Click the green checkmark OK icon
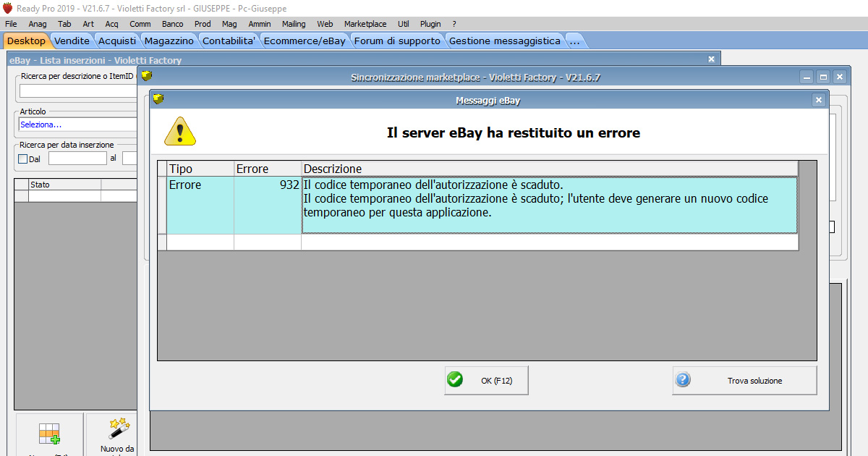 [x=455, y=380]
